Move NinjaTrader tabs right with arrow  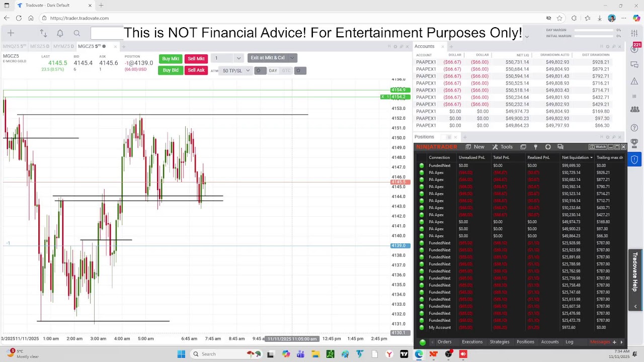coord(621,342)
